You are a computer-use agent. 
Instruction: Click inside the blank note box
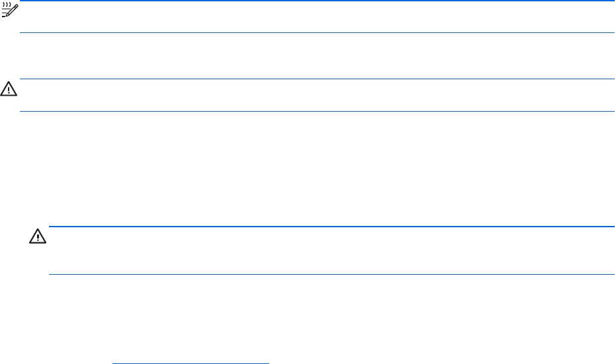coord(317,17)
